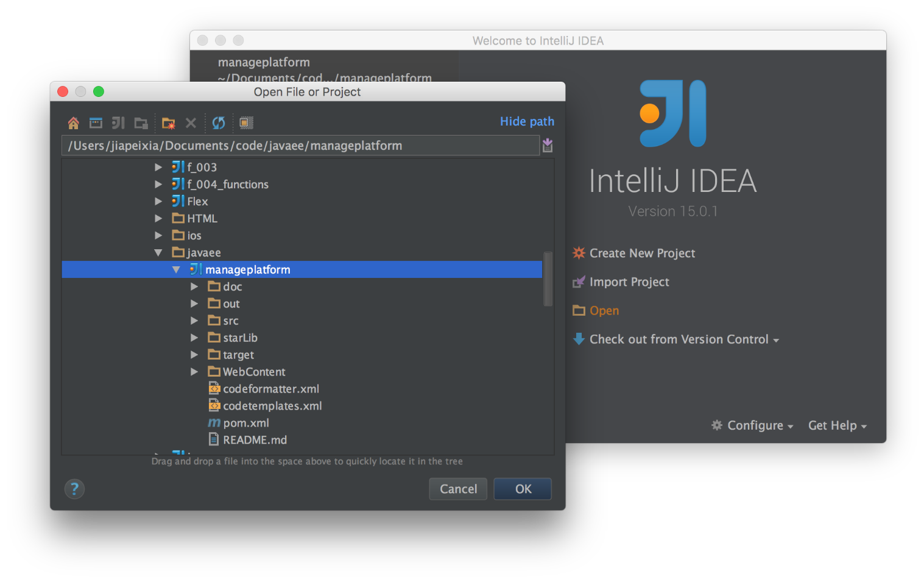The height and width of the screenshot is (582, 924).
Task: Select codetemplates.xml in the tree
Action: tap(302, 406)
